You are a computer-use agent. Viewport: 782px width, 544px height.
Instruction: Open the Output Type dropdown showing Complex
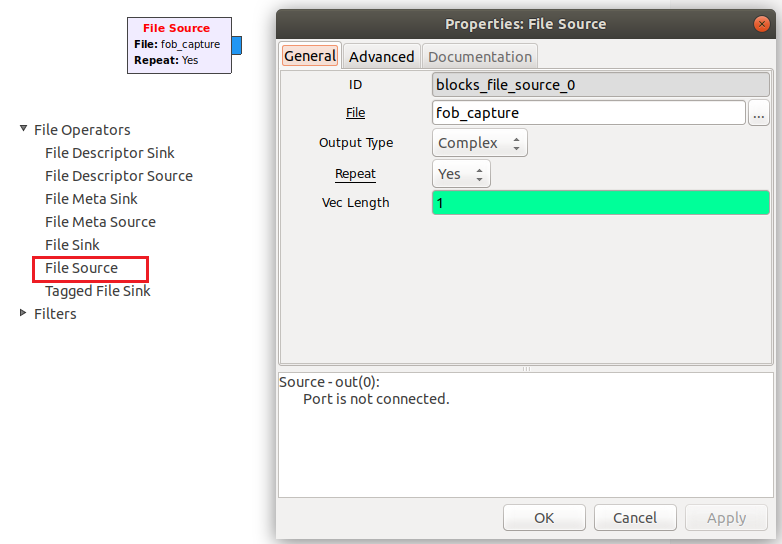click(x=479, y=143)
